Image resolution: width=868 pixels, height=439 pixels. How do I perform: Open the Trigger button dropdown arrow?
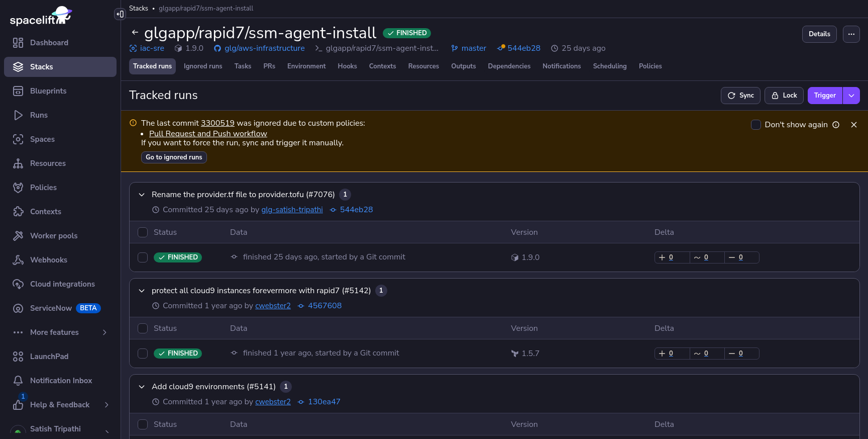point(851,96)
